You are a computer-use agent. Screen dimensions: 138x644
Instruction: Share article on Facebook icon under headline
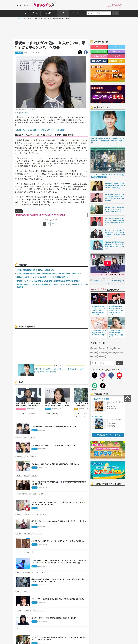tap(86, 52)
